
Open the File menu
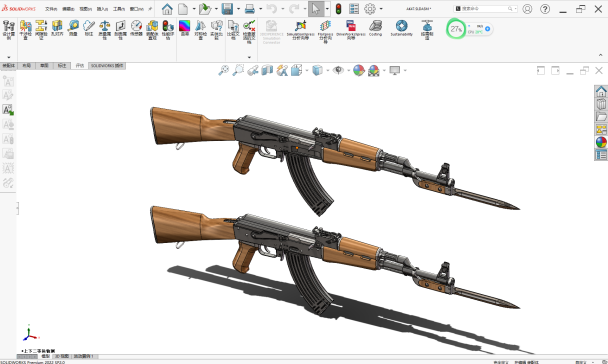click(x=51, y=9)
